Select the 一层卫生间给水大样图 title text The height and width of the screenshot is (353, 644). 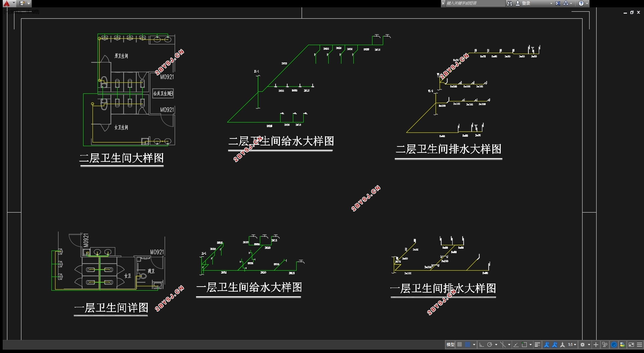click(x=249, y=287)
